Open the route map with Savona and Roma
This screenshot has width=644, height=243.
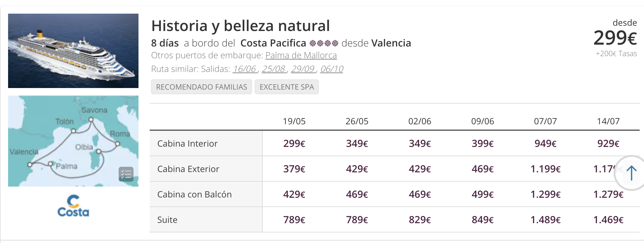pos(73,141)
